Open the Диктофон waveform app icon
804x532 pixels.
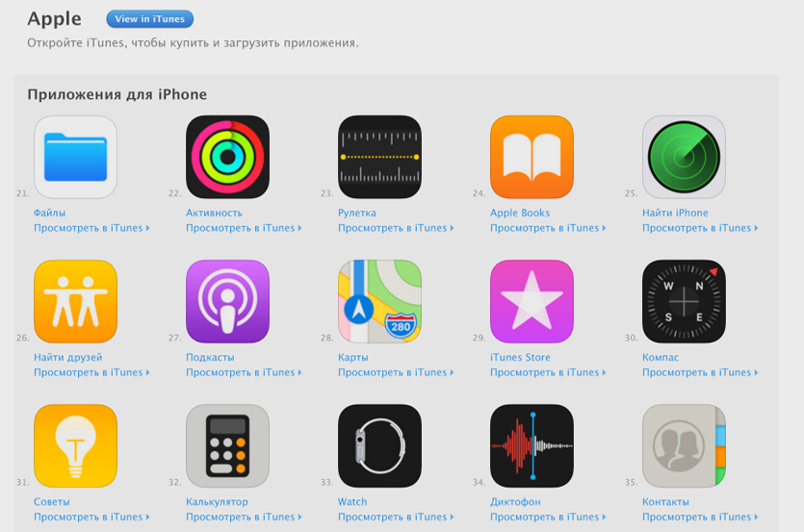click(x=532, y=445)
